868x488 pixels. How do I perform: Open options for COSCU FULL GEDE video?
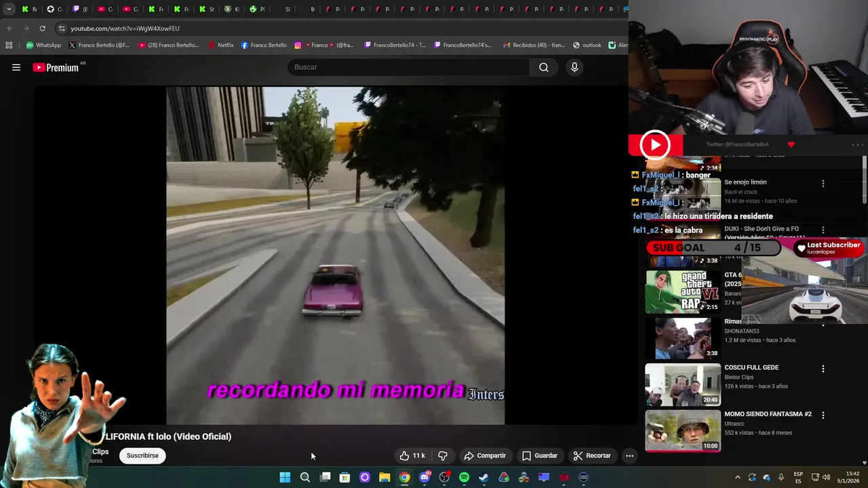tap(823, 369)
